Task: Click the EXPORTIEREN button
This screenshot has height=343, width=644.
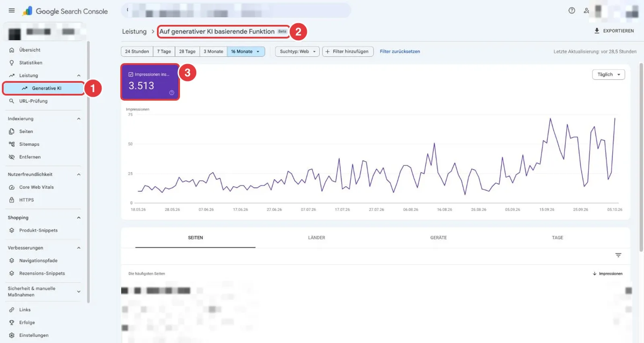Action: 614,31
